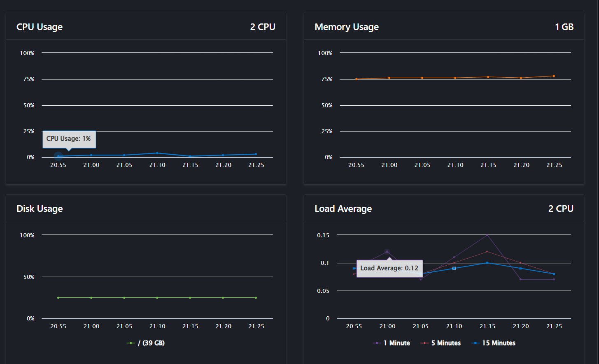
Task: Click the CPU Usage data point at 21:10
Action: click(157, 153)
